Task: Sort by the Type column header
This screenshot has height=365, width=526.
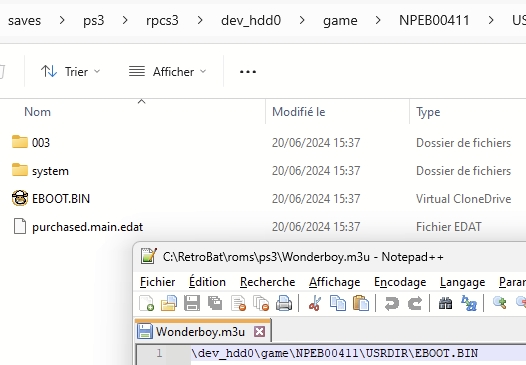Action: pos(428,112)
